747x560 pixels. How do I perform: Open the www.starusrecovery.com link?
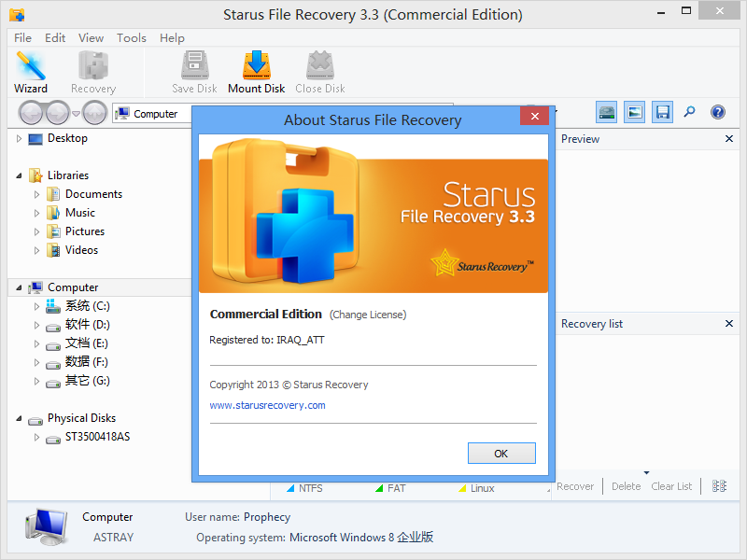(267, 405)
